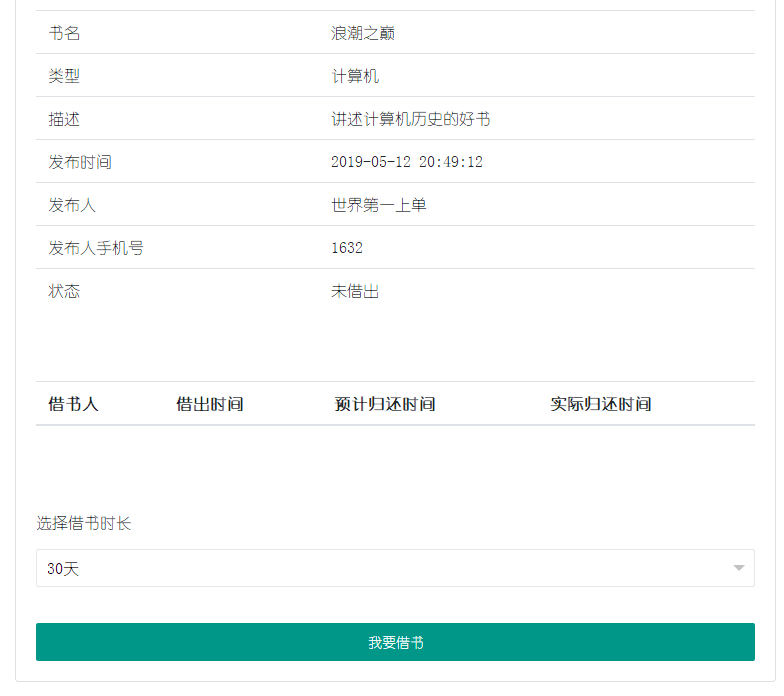Screen dimensions: 784x696
Task: Click the 描述 row label
Action: point(64,120)
